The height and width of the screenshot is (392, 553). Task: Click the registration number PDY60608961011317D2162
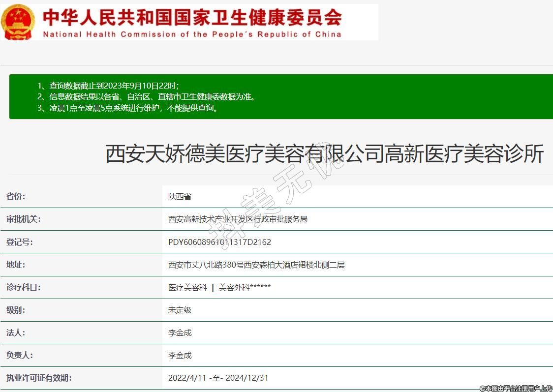[219, 242]
